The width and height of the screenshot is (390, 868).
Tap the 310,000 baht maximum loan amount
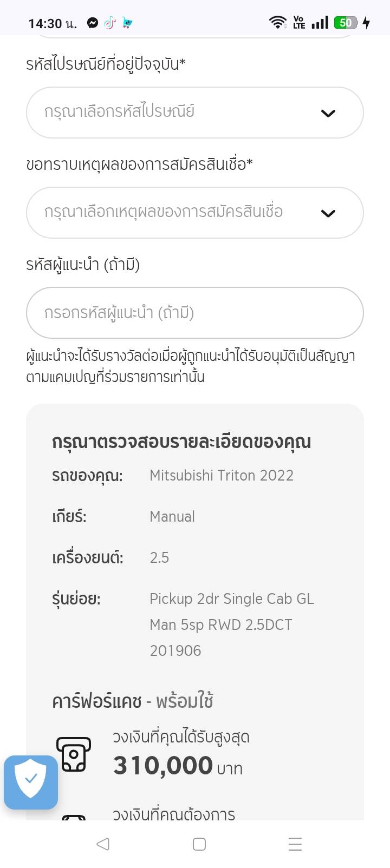(163, 766)
